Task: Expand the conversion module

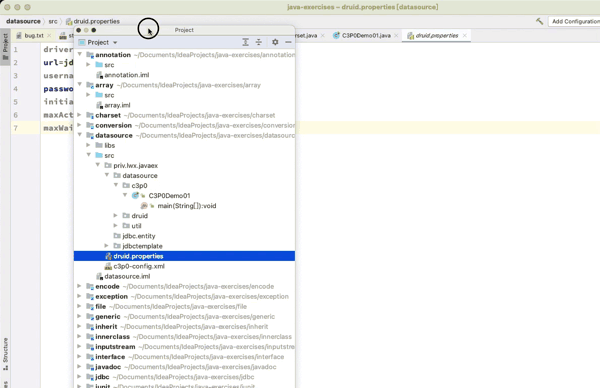Action: (x=79, y=125)
